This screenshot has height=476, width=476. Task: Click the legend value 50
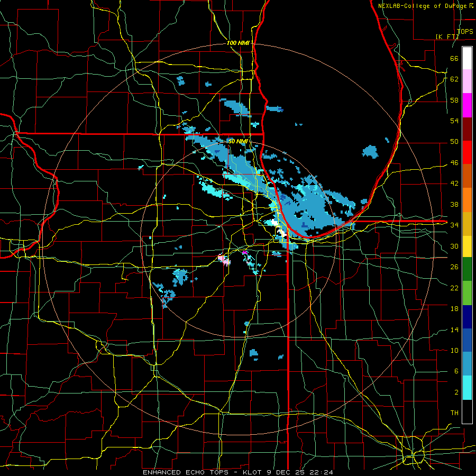pos(454,142)
